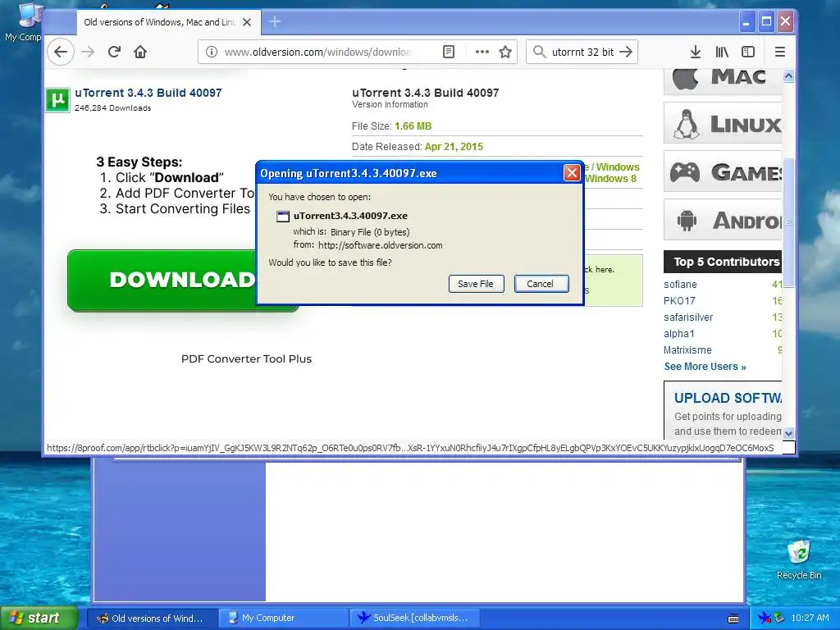Select the My Computer desktop icon
This screenshot has width=840, height=630.
click(x=22, y=22)
